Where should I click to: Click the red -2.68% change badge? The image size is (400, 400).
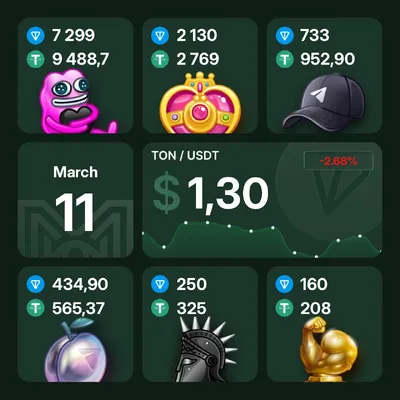coord(339,161)
